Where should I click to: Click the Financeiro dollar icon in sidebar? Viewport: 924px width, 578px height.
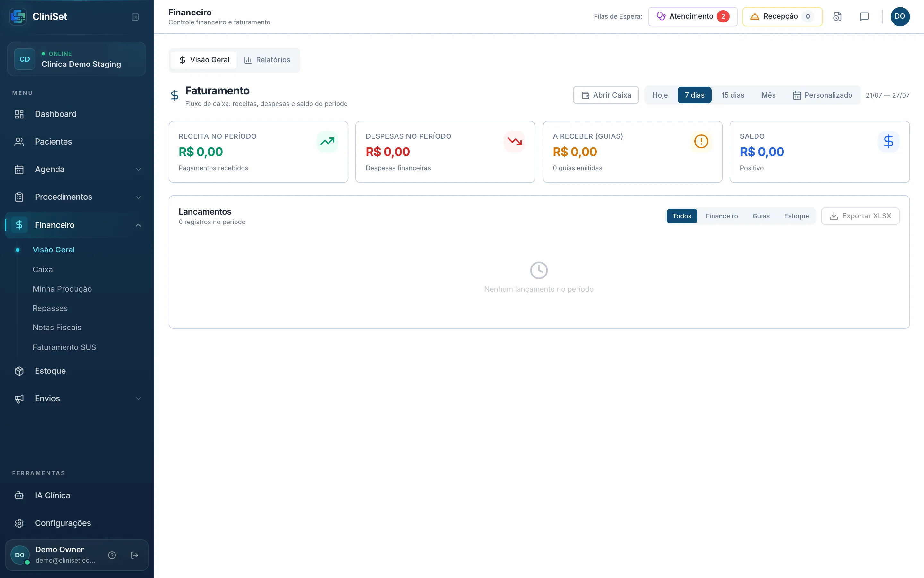pos(19,225)
